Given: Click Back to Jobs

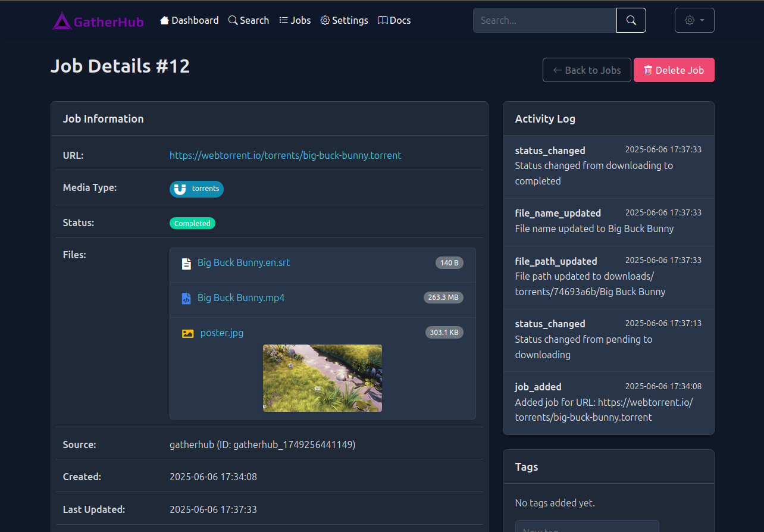Looking at the screenshot, I should pos(587,70).
